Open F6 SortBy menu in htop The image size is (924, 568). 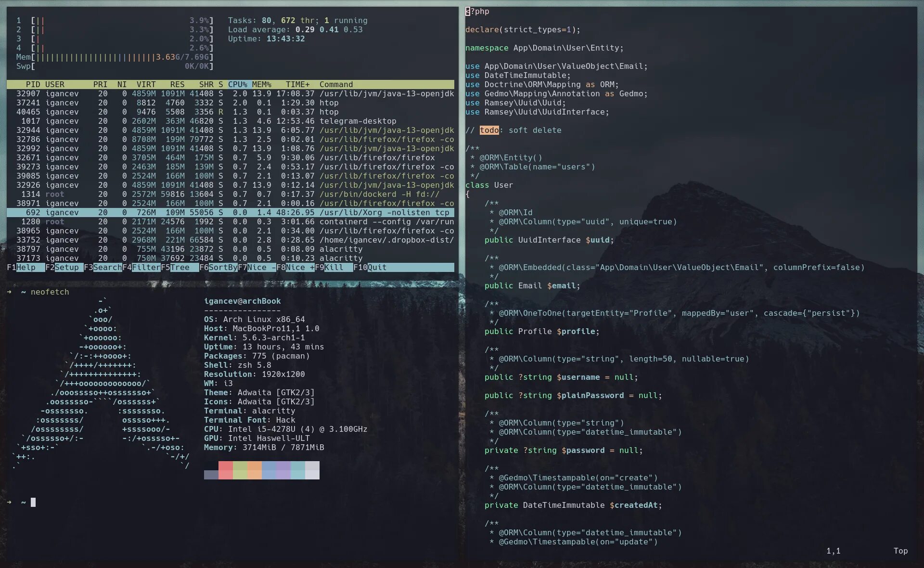[x=222, y=267]
